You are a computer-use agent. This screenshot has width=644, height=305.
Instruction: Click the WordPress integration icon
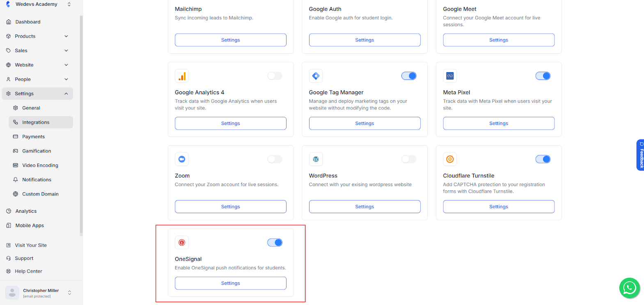[x=316, y=159]
